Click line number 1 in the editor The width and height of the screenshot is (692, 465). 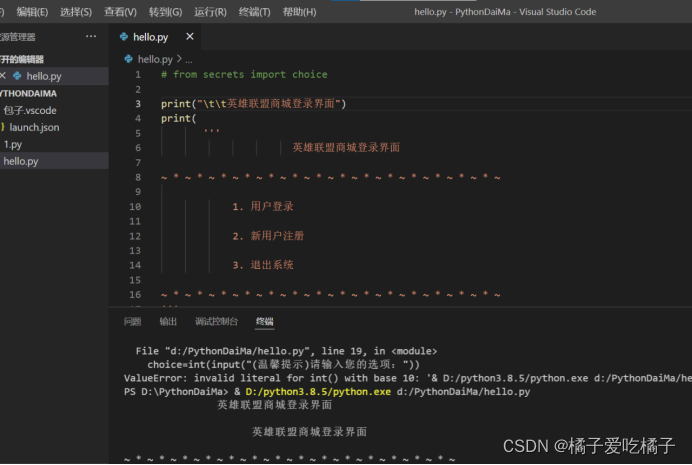click(138, 75)
